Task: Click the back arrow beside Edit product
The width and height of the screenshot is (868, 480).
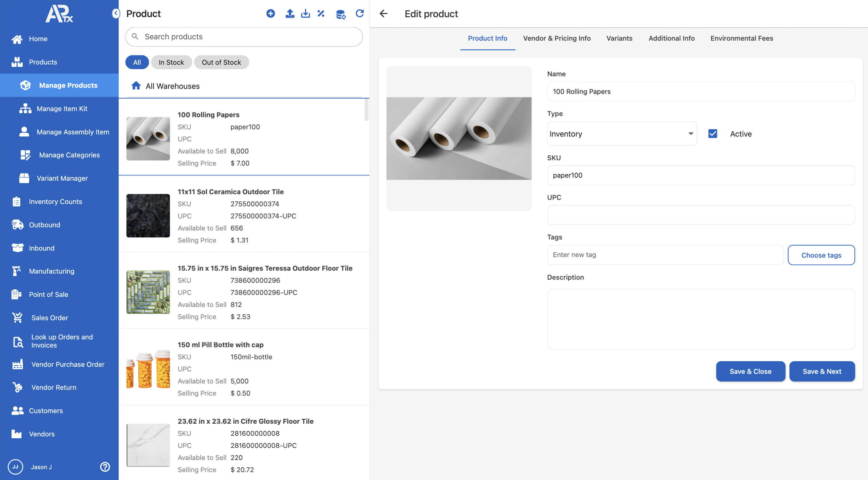Action: coord(383,14)
